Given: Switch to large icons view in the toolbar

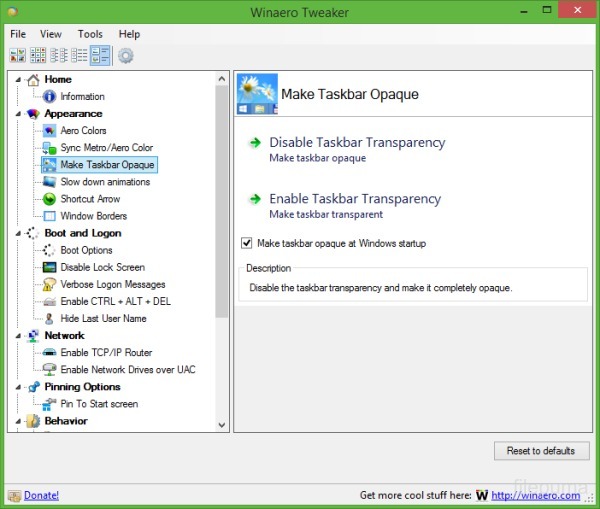Looking at the screenshot, I should click(x=18, y=56).
